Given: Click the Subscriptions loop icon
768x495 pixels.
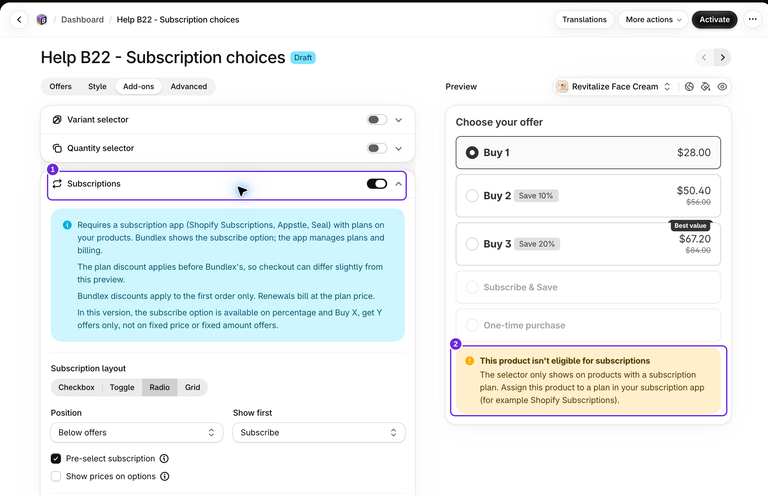Looking at the screenshot, I should pos(57,184).
